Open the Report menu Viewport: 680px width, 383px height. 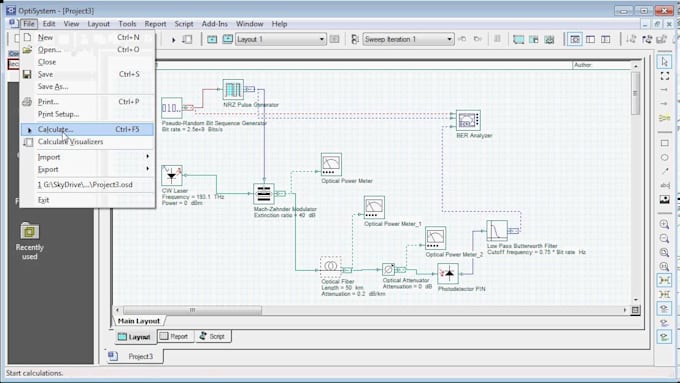pos(155,24)
